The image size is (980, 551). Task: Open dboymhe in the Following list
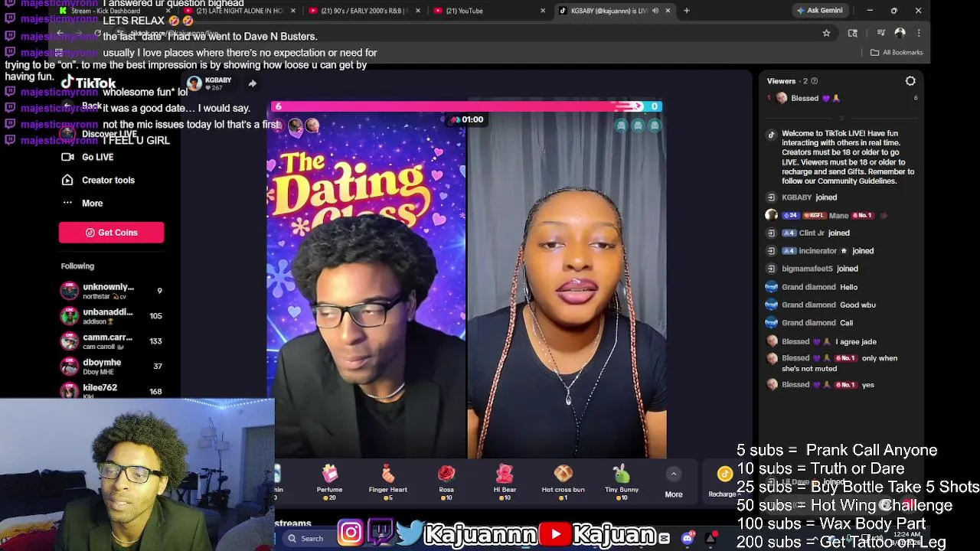111,367
